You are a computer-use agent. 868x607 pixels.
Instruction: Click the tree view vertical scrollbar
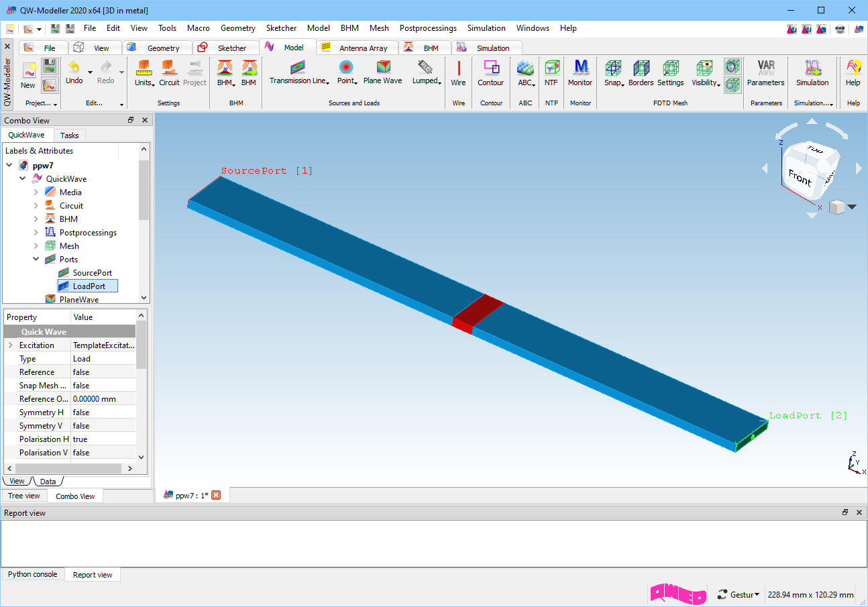tap(144, 190)
